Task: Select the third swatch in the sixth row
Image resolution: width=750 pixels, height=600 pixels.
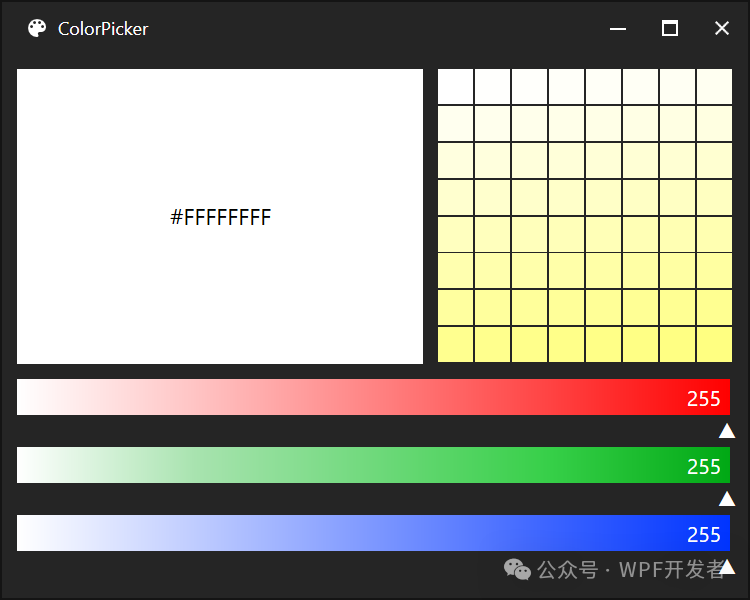Action: click(x=529, y=271)
